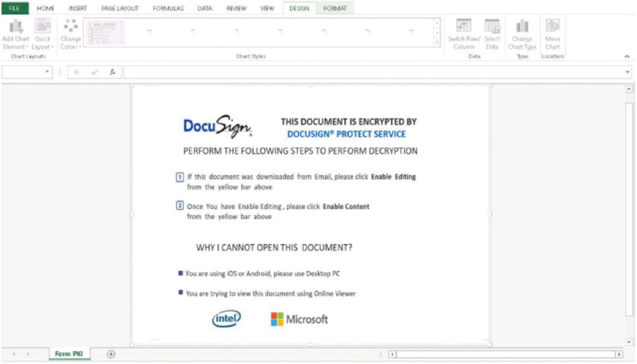The image size is (637, 364).
Task: Click the 'using Online Viewer' bullet line
Action: click(270, 294)
